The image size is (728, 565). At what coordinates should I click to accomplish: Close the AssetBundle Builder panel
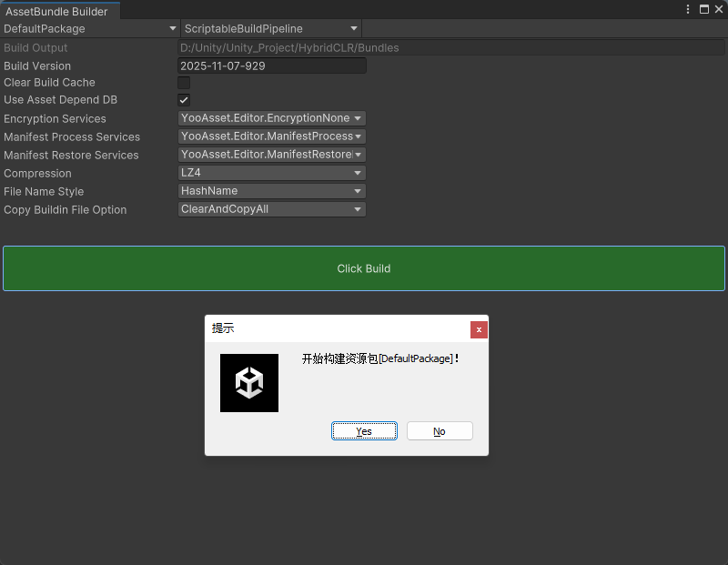click(719, 9)
